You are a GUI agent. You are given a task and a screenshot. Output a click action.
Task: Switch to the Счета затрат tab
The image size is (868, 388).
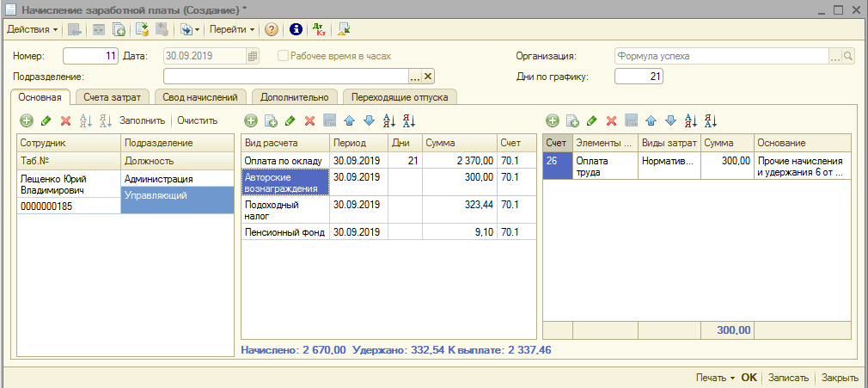coord(113,97)
